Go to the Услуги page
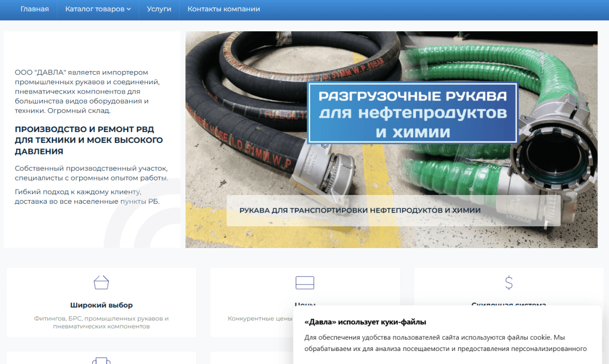609x364 pixels. click(x=159, y=9)
